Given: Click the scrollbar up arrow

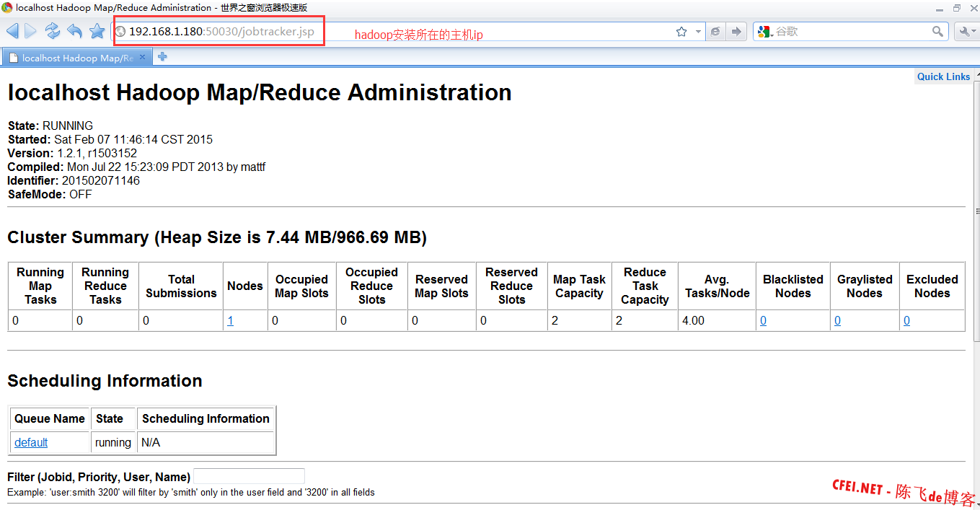Looking at the screenshot, I should (975, 74).
